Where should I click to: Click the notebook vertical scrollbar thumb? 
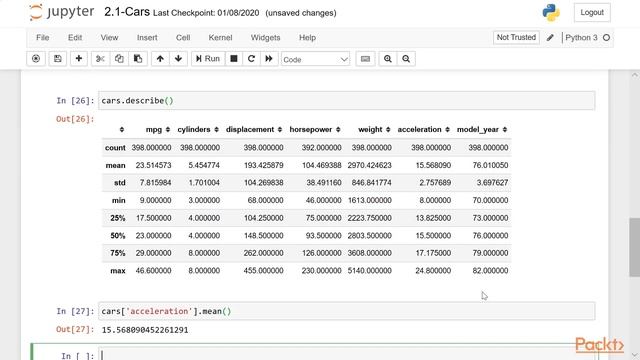coord(634,247)
